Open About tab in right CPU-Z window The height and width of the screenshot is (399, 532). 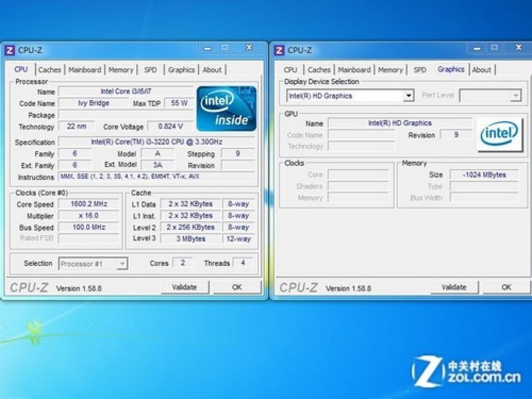(482, 70)
